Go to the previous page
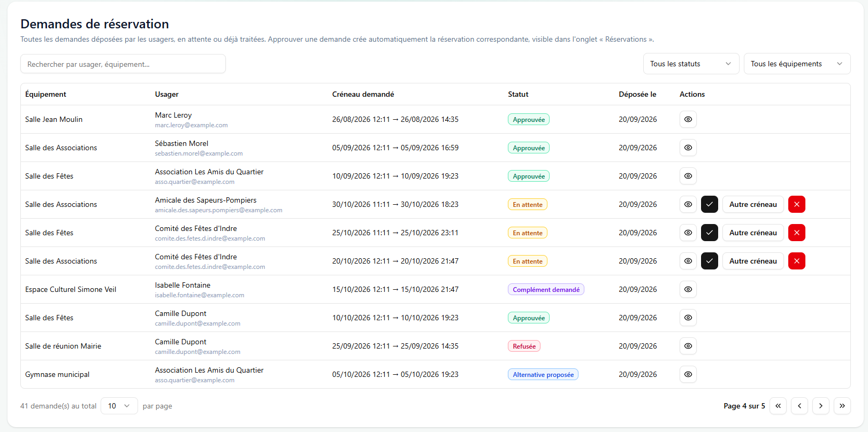The image size is (868, 432). tap(800, 406)
